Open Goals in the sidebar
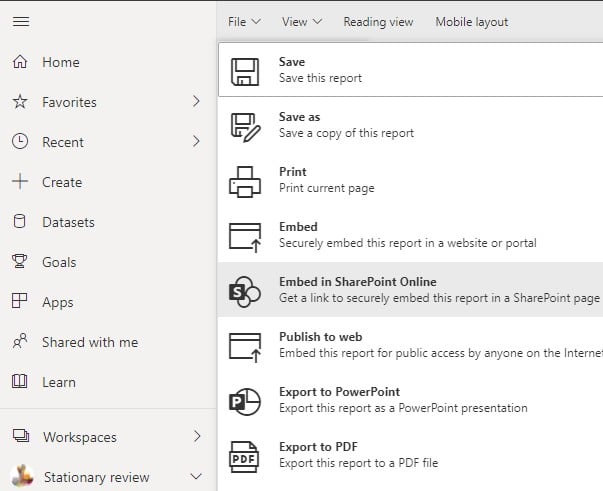 point(59,262)
